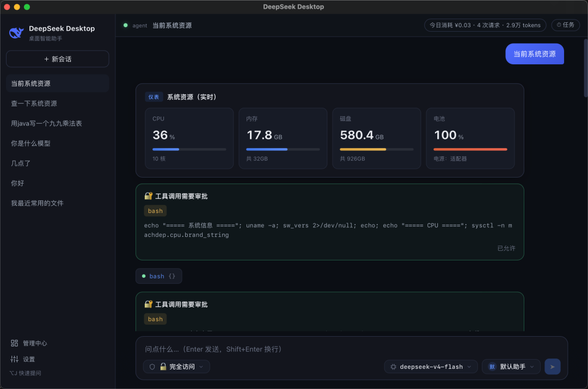Click the 共 32GB memory total text

coord(257,159)
